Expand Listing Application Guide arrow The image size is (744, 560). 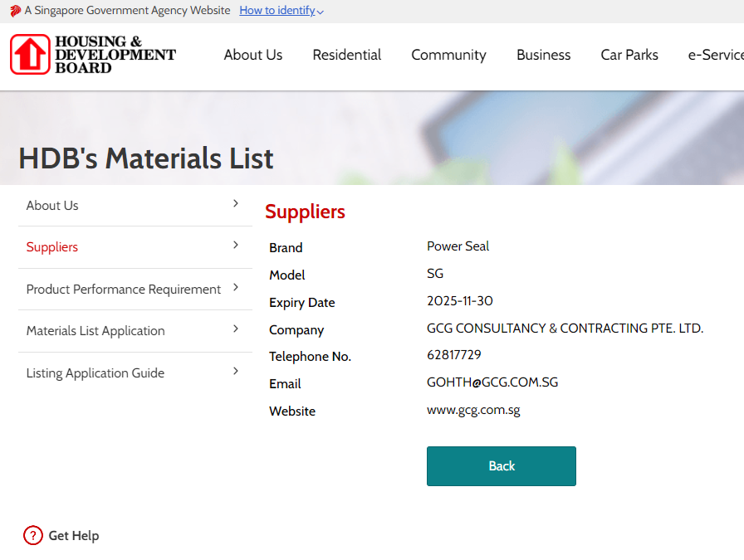coord(235,371)
